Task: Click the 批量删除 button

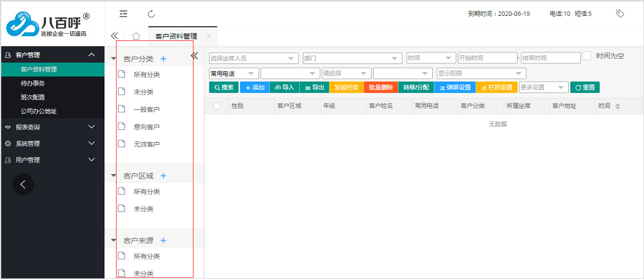Action: [x=381, y=87]
